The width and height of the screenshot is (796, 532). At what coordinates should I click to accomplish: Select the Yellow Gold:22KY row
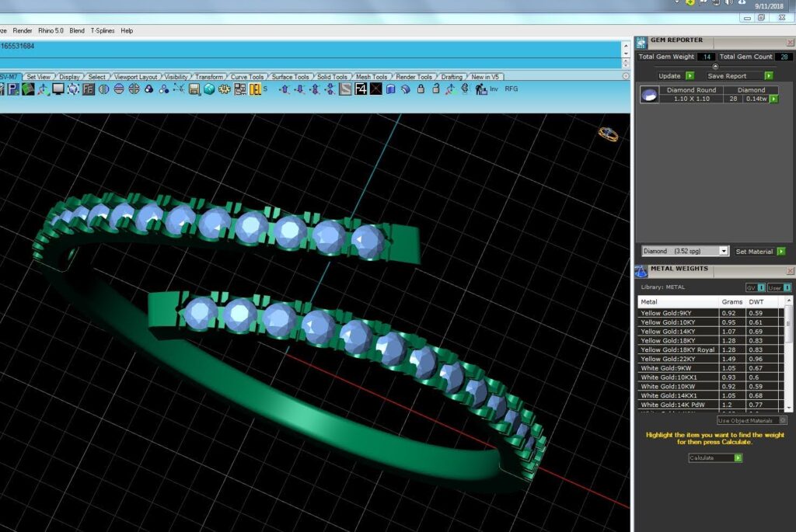[710, 359]
